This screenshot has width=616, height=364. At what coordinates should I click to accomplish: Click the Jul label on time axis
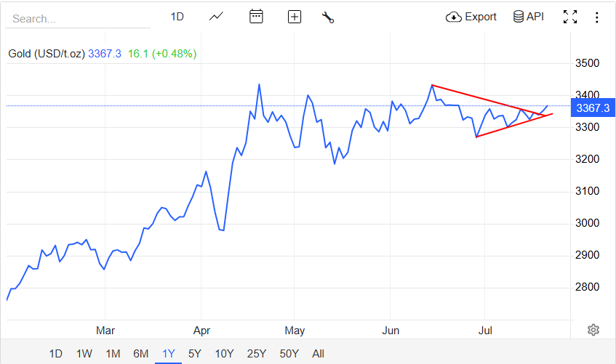click(x=485, y=331)
